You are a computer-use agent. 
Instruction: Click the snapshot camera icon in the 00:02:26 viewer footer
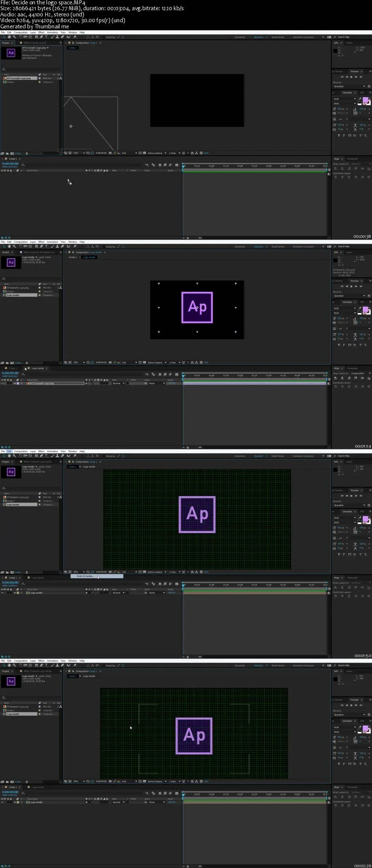pos(110,781)
